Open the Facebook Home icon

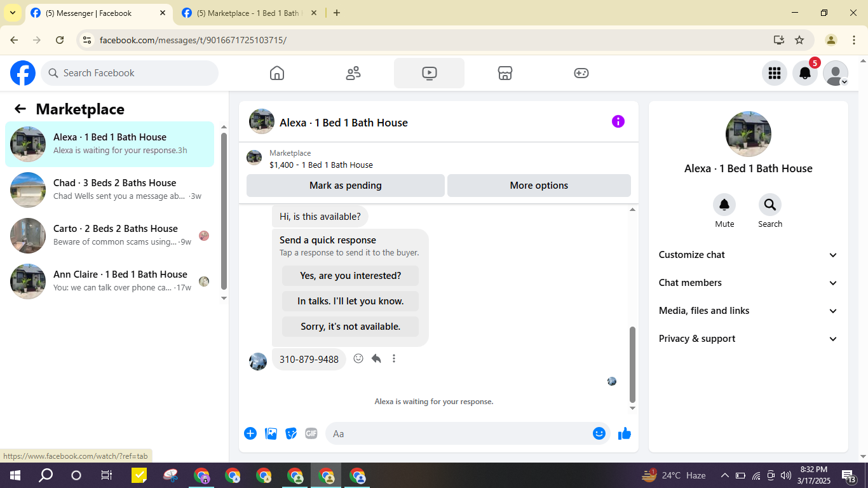click(x=277, y=73)
